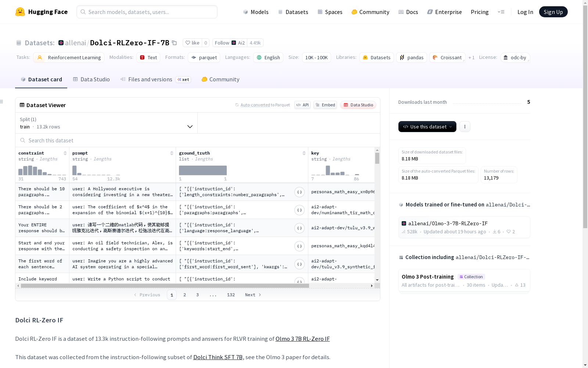Switch to the Data Studio tab
The width and height of the screenshot is (588, 368).
[x=92, y=79]
